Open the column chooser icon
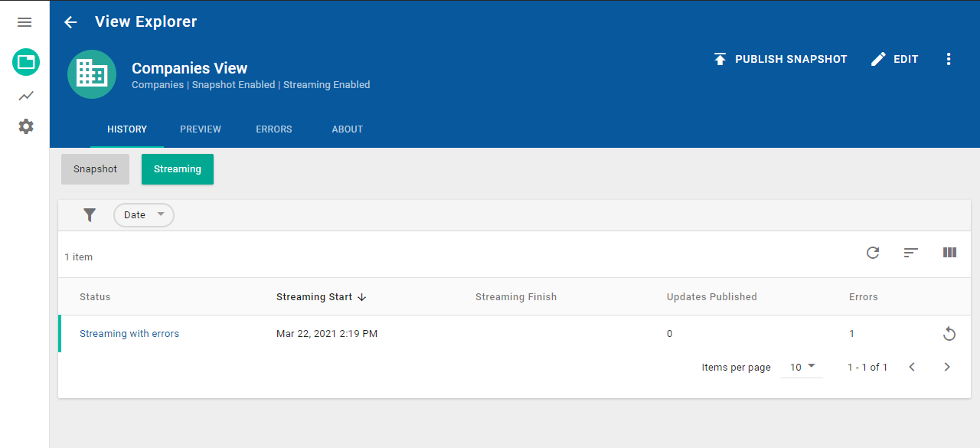980x448 pixels. [x=949, y=253]
